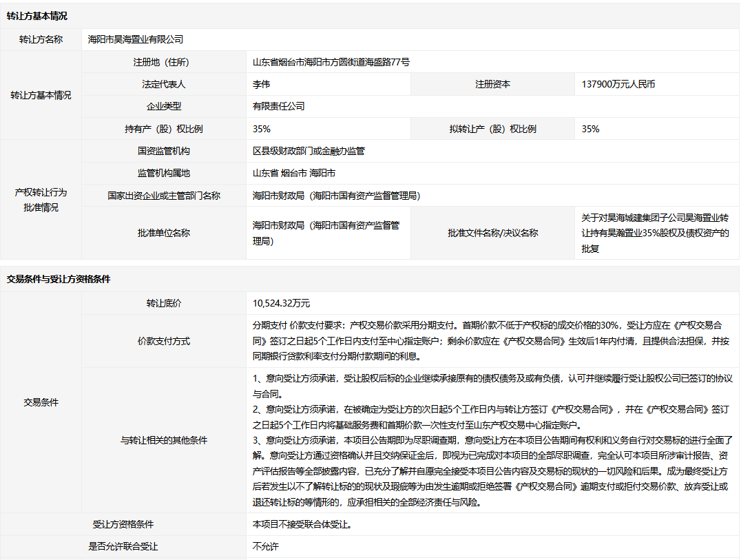Click the 山东省 烟台市 海阳市 location value
Viewport: 741px width, 560px height.
click(x=294, y=173)
